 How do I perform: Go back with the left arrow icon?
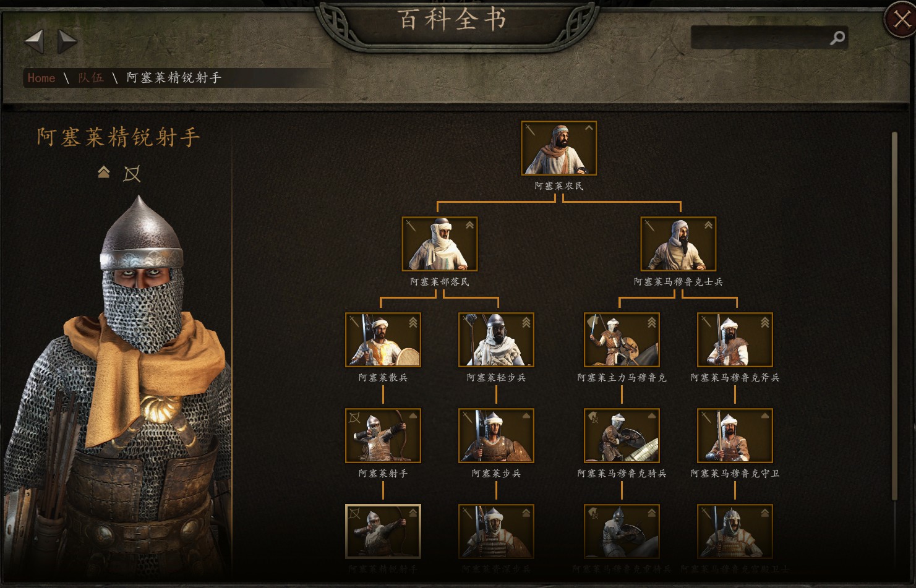(34, 41)
